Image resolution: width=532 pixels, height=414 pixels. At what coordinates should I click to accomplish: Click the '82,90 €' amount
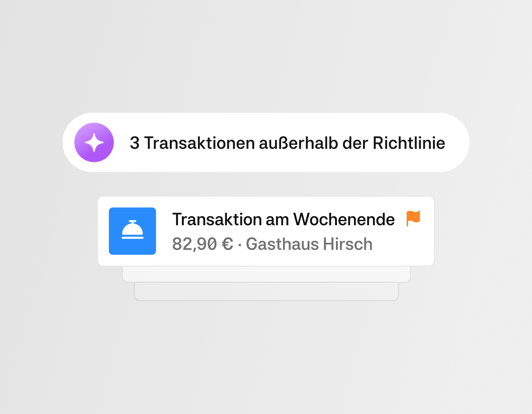[x=203, y=244]
